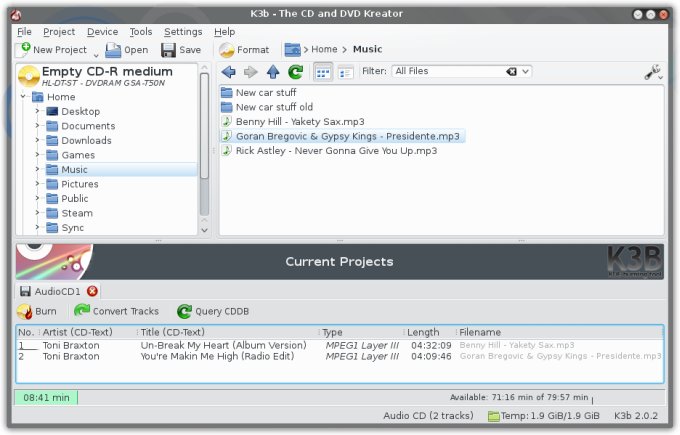Open the Settings menu

click(183, 32)
